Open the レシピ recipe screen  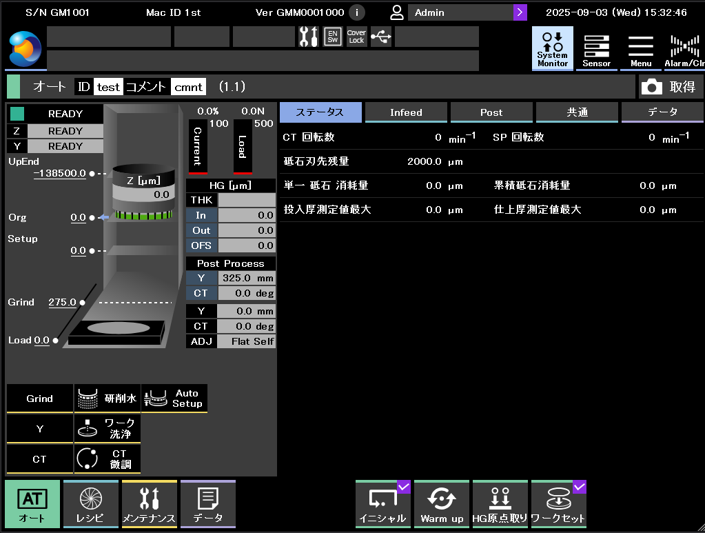click(90, 504)
